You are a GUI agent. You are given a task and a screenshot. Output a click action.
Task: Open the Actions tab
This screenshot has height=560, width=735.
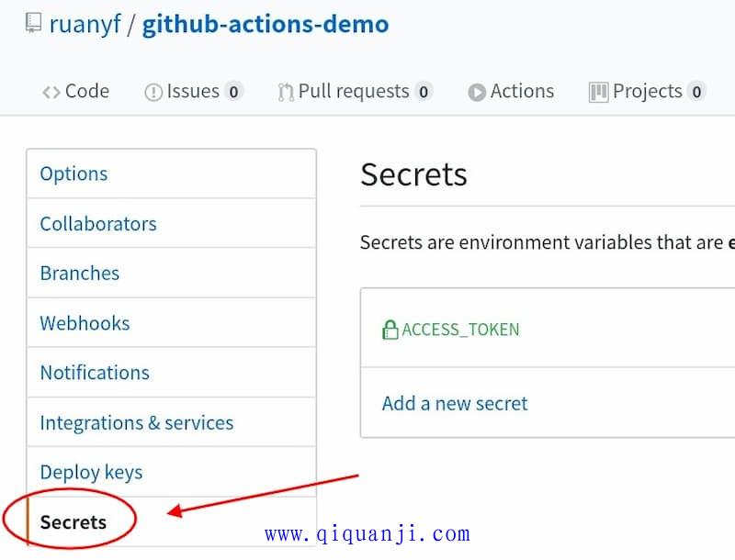pyautogui.click(x=511, y=92)
